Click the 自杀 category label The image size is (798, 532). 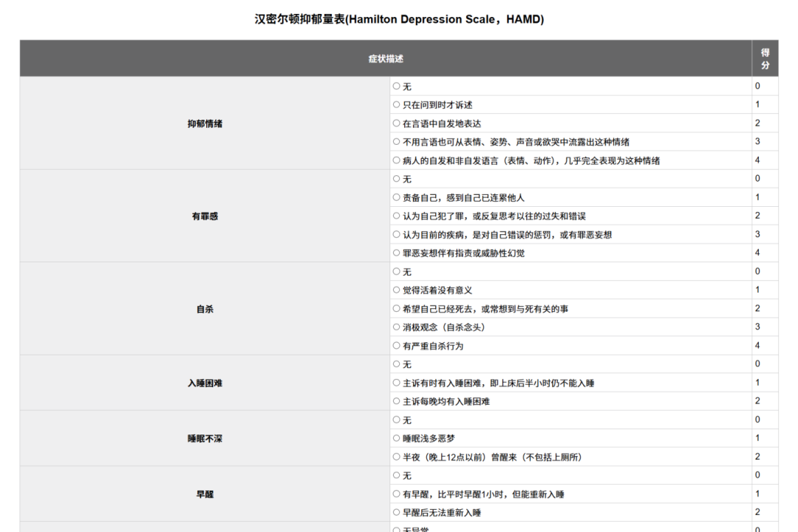(205, 309)
